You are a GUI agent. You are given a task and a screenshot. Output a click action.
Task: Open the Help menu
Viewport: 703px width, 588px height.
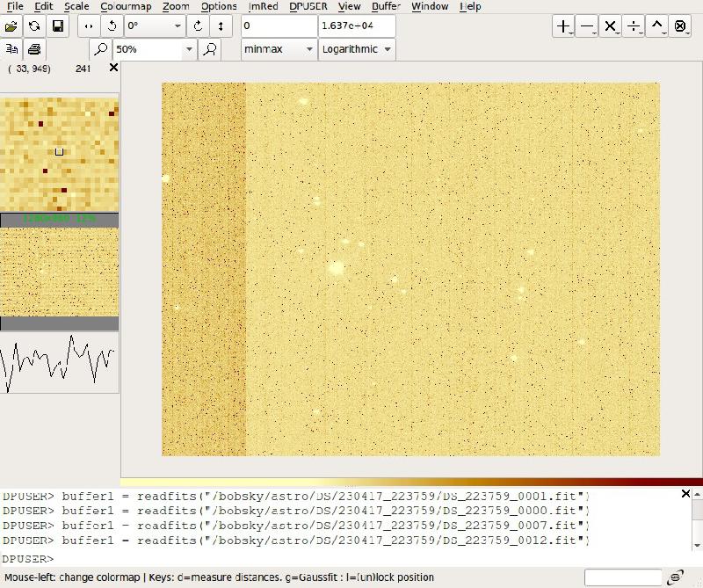tap(470, 6)
